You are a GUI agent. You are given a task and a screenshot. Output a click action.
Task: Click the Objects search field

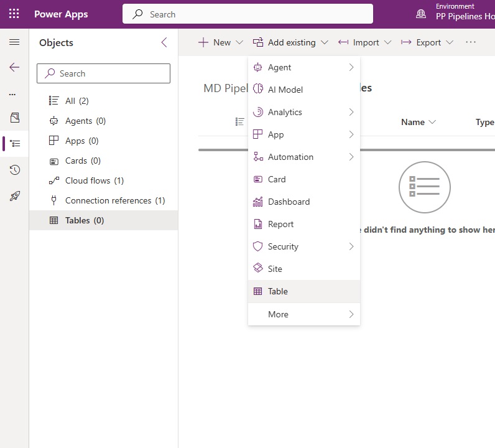coord(104,73)
